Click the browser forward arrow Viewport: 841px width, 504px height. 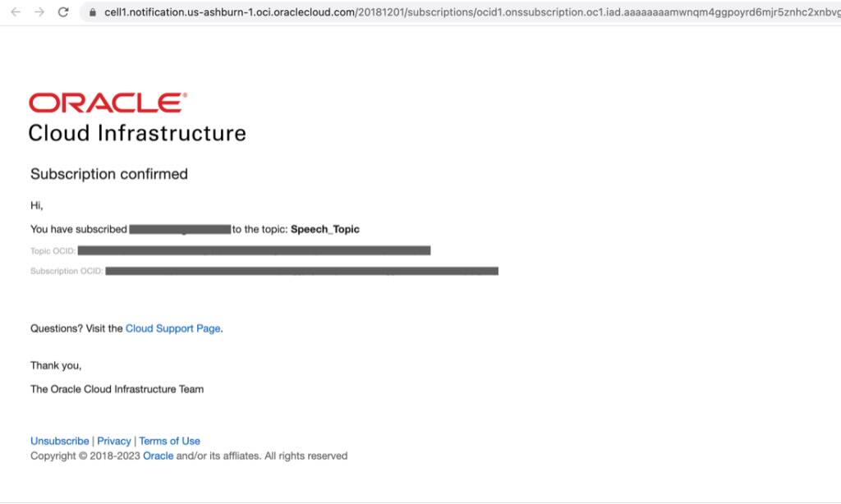click(x=39, y=12)
